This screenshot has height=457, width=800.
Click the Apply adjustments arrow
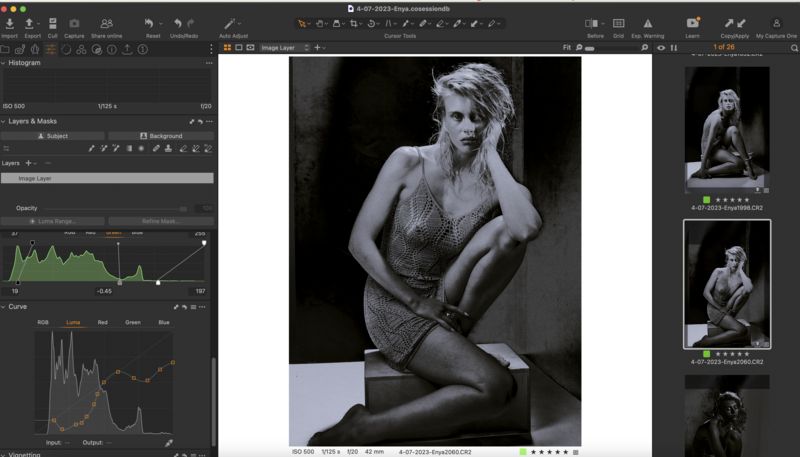point(741,23)
